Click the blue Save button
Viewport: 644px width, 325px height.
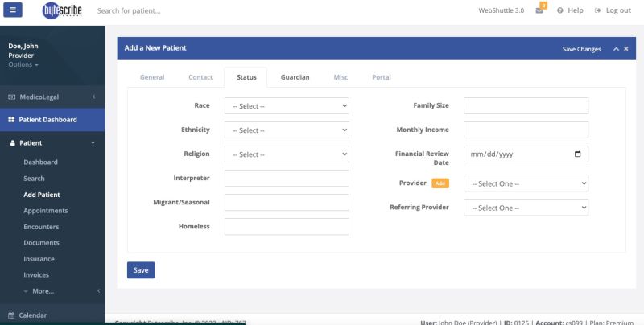[x=141, y=270]
